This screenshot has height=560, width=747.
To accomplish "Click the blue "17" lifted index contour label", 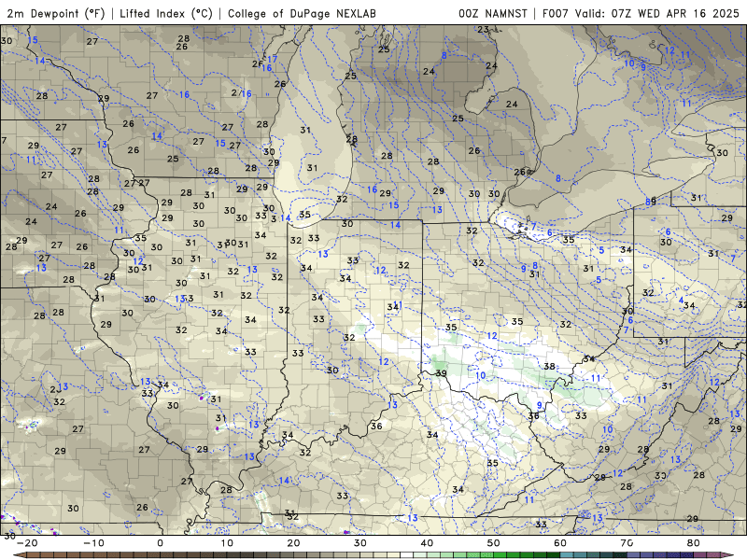I will coord(272,59).
